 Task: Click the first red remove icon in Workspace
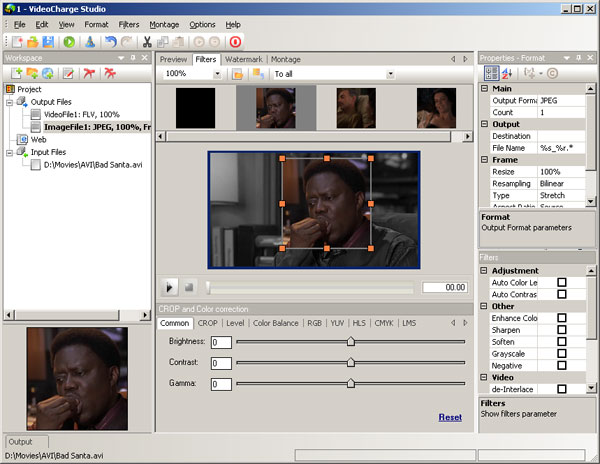tap(89, 73)
